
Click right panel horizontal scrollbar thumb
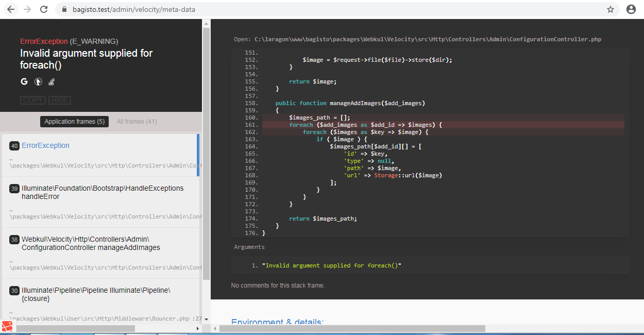coord(352,328)
